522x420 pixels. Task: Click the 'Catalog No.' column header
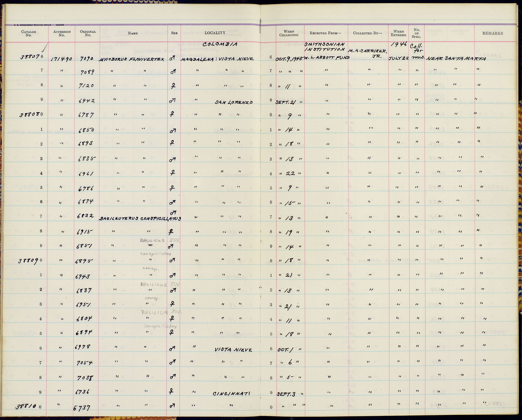click(29, 33)
